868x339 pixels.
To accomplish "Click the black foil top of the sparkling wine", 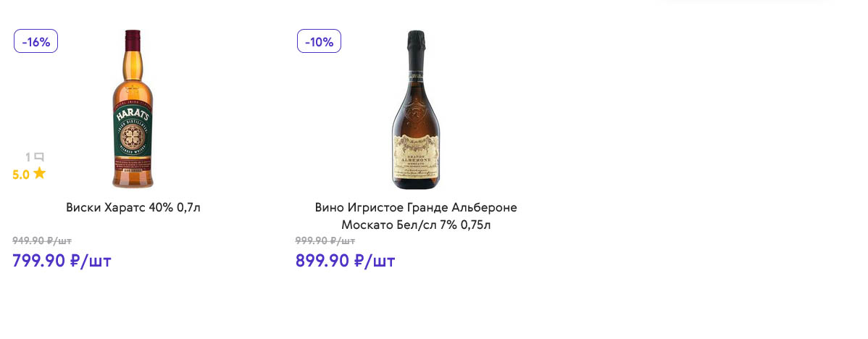I will point(416,47).
